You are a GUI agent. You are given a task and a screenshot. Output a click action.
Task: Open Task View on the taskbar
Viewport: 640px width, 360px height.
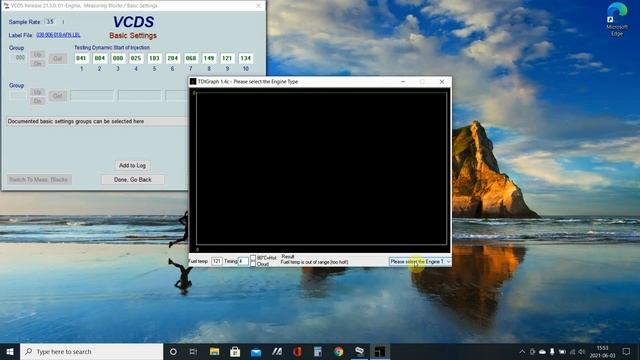tap(193, 351)
